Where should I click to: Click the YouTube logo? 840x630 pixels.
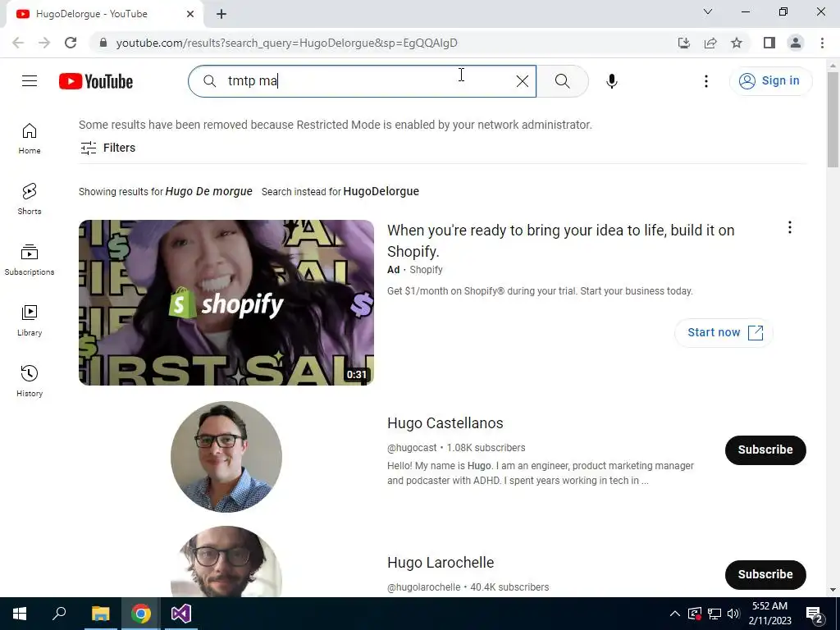[x=96, y=81]
